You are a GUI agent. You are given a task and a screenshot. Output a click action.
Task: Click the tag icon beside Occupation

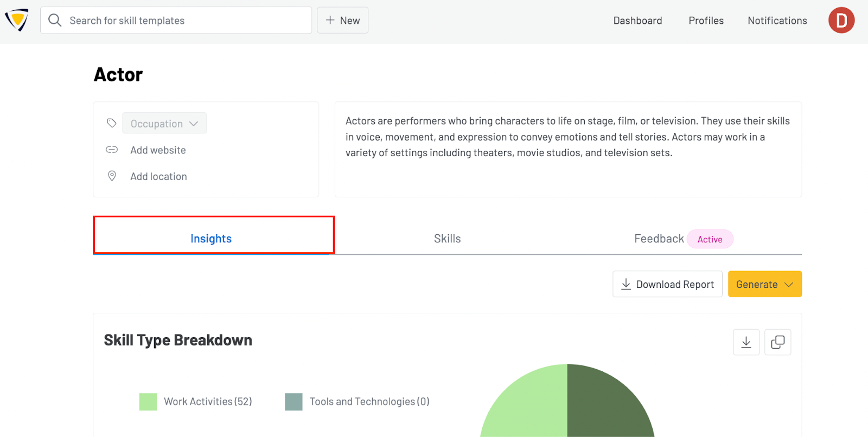pos(112,123)
